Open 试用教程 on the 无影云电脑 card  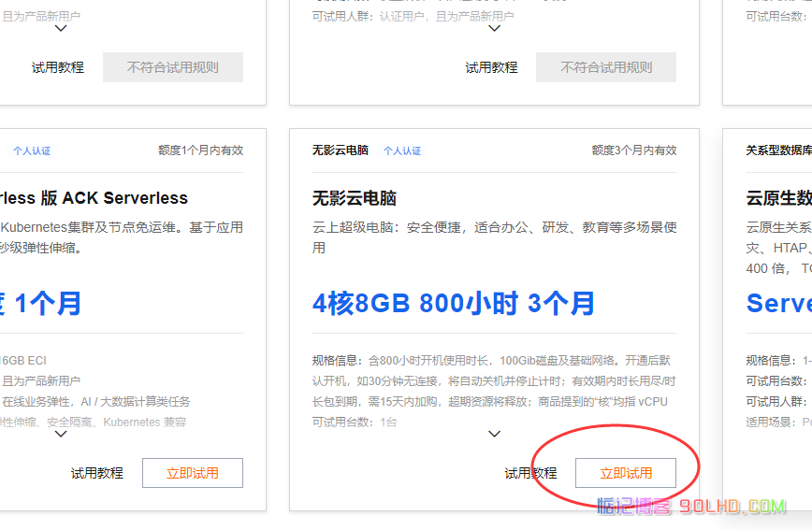coord(530,473)
